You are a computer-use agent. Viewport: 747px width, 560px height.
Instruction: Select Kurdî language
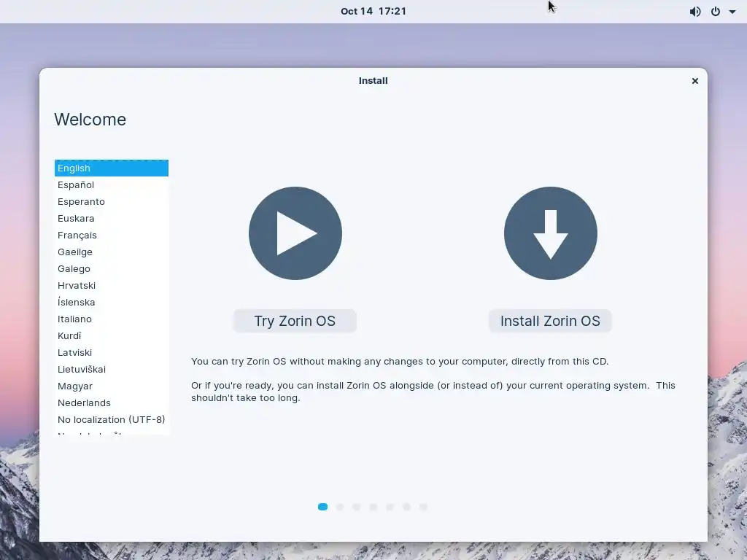point(112,335)
